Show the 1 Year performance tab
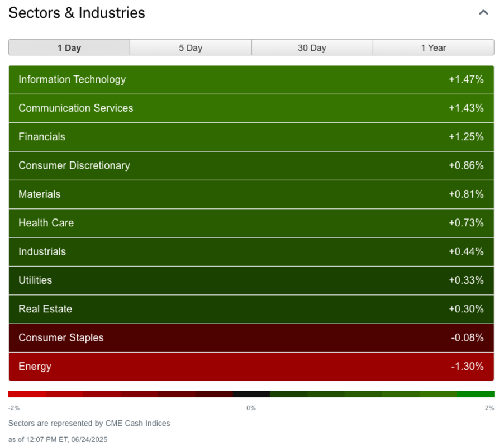 click(x=433, y=47)
